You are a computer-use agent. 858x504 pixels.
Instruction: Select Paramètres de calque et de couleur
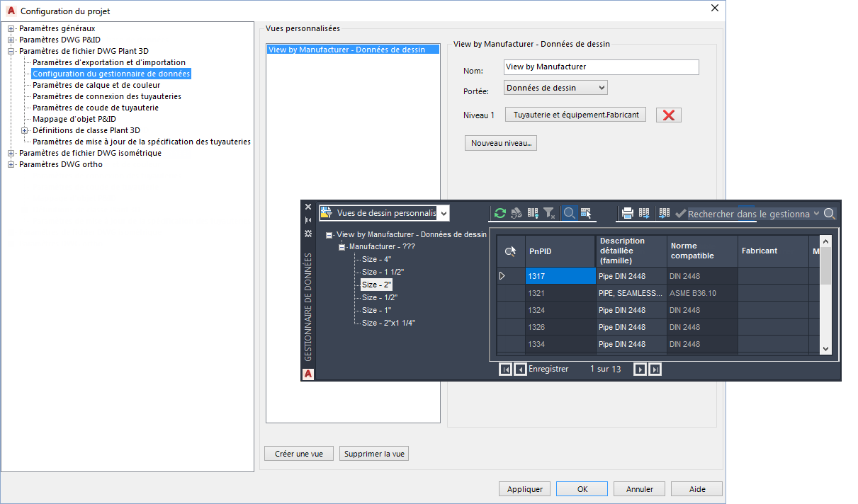coord(96,85)
